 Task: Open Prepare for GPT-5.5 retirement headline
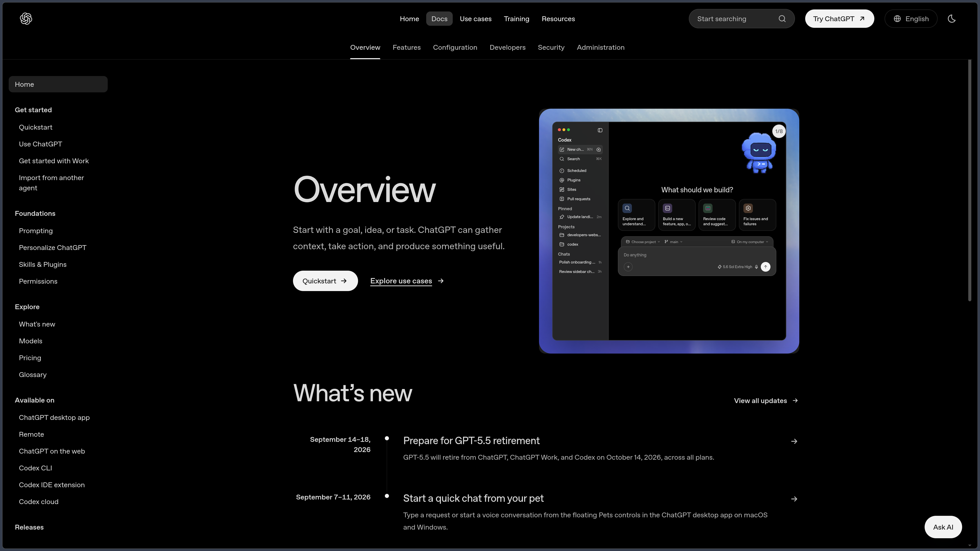[471, 441]
